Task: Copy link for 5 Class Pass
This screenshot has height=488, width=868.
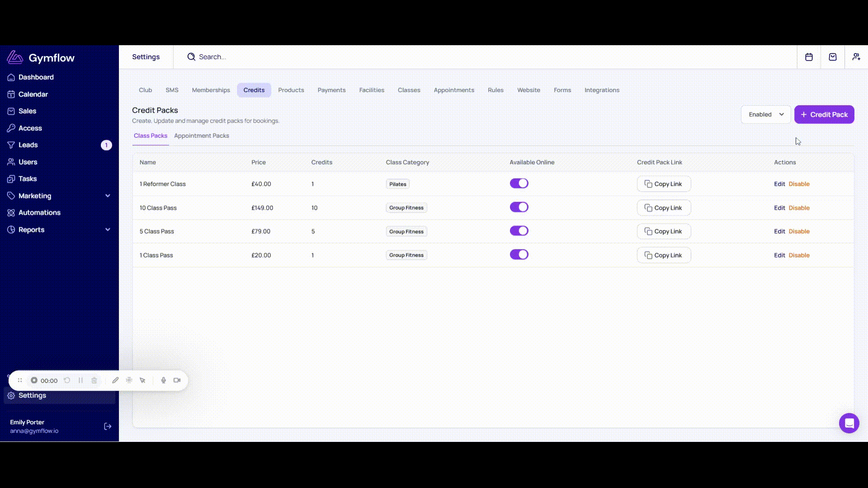Action: coord(664,231)
